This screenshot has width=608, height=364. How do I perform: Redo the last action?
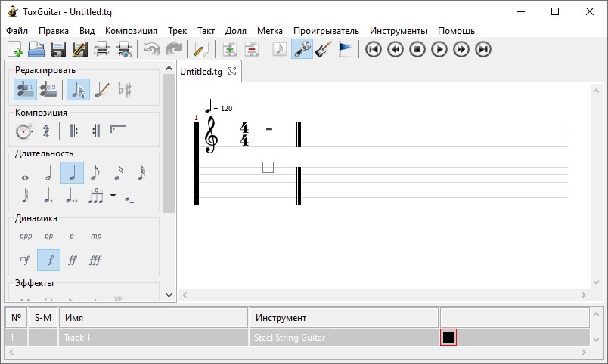(173, 50)
